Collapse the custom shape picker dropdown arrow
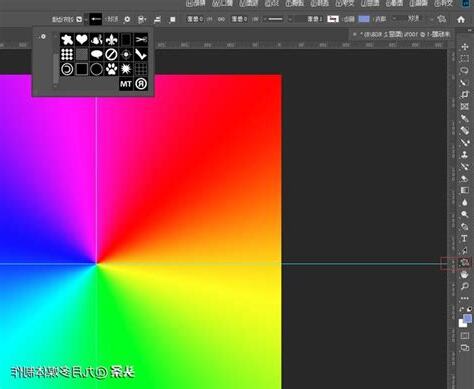Screen dimensions: 474x389 click(x=86, y=19)
